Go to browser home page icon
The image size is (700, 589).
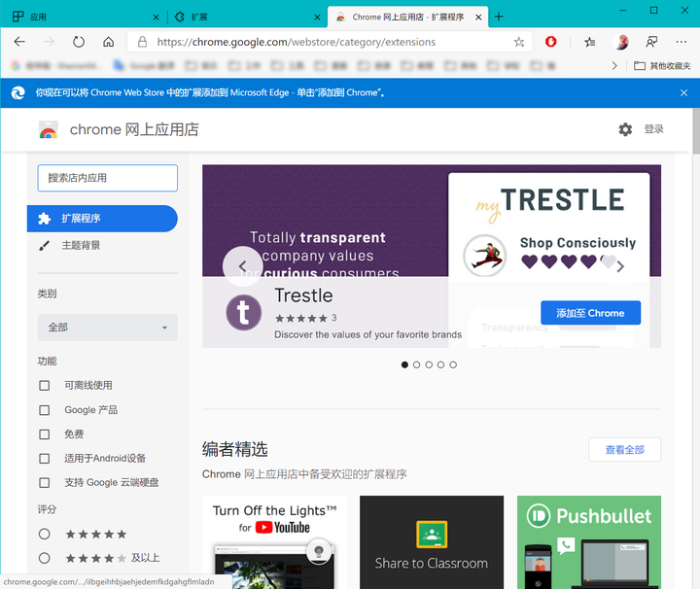pos(108,42)
